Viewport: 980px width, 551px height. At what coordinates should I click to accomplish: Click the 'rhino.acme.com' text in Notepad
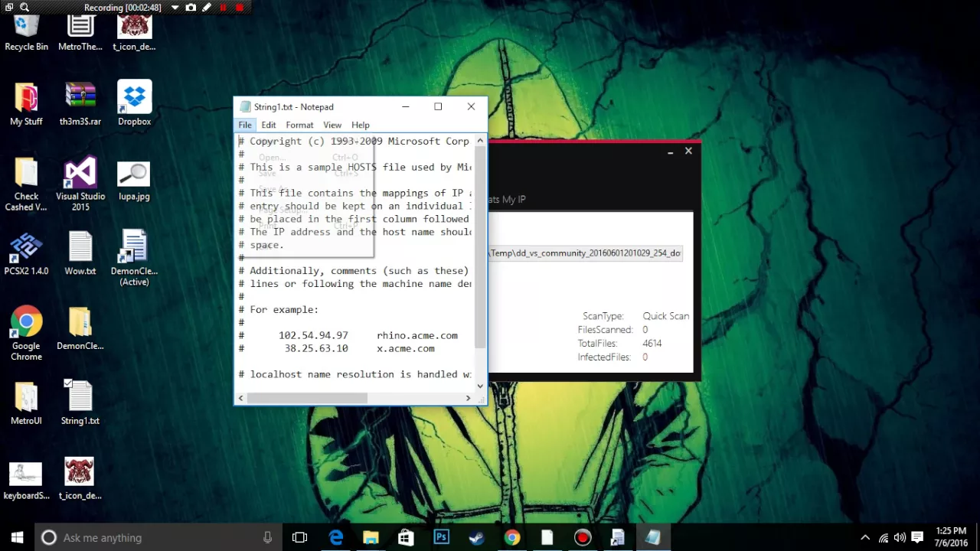tap(417, 335)
